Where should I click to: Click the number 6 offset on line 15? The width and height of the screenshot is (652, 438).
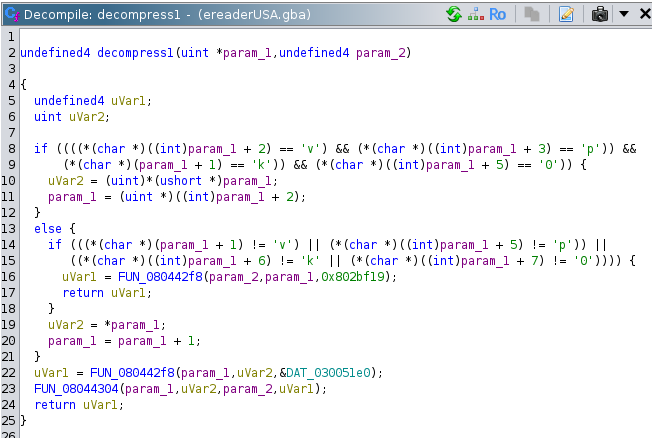pos(262,261)
